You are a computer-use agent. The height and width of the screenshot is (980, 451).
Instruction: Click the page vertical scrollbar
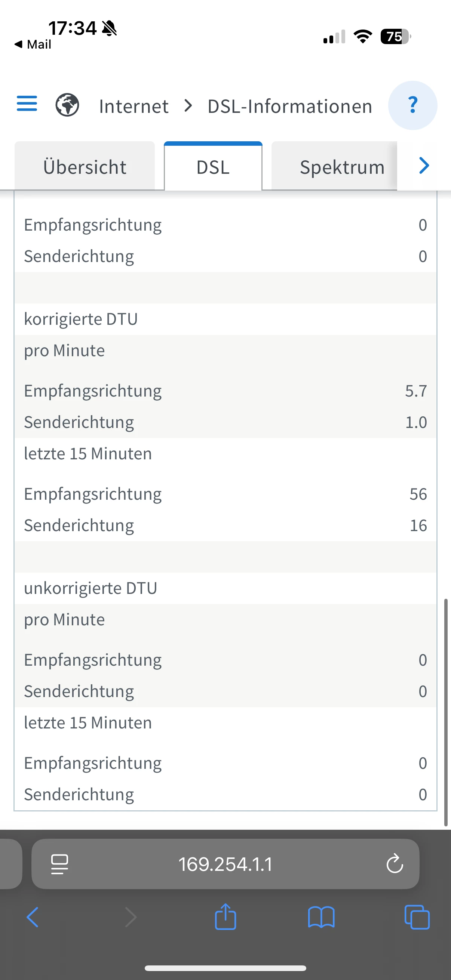coord(445,711)
